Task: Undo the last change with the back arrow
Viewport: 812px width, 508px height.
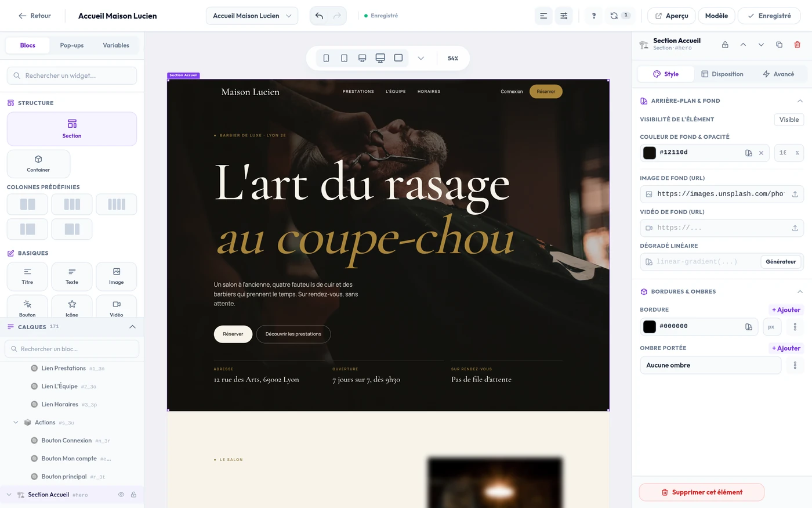Action: coord(319,16)
